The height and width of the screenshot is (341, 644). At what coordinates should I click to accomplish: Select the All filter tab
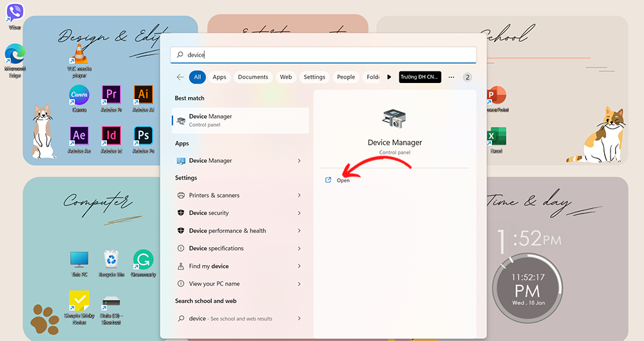coord(198,77)
